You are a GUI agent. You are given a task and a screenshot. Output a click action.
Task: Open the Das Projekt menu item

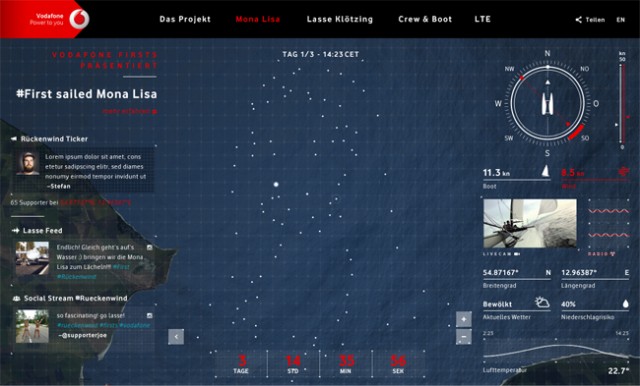(x=185, y=19)
